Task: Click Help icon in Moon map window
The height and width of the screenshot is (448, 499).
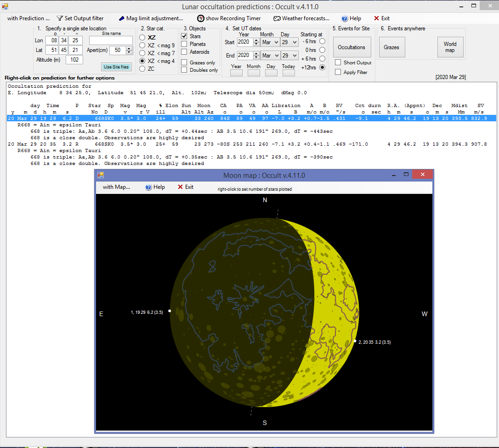Action: pos(148,187)
